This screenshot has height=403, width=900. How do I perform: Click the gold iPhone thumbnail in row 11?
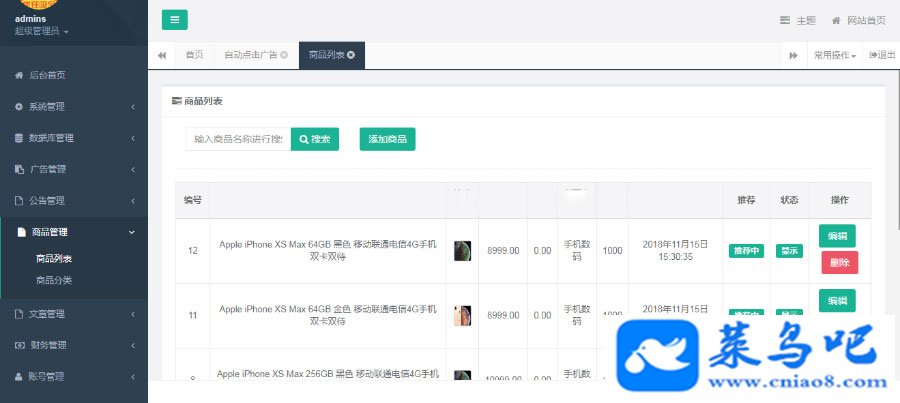(463, 316)
